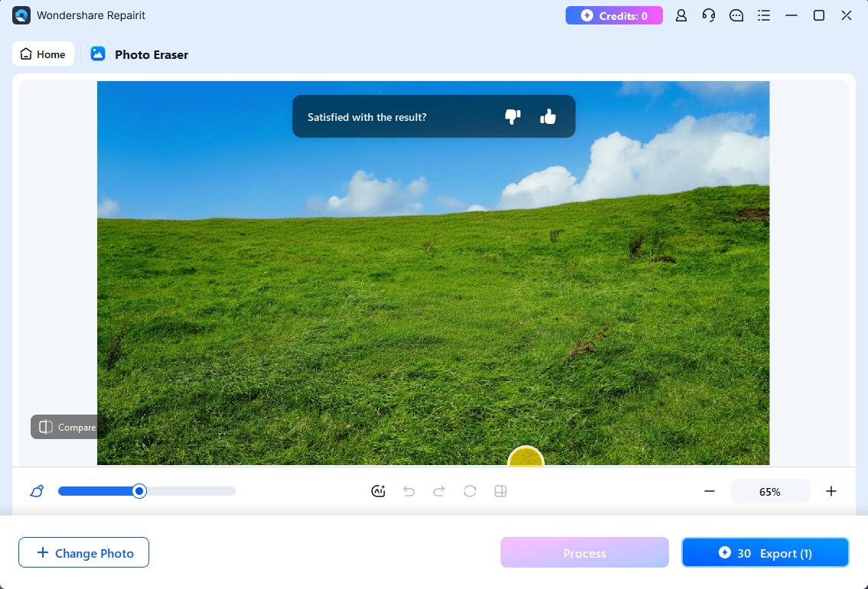Adjust the brush size slider
This screenshot has width=868, height=589.
[147, 491]
